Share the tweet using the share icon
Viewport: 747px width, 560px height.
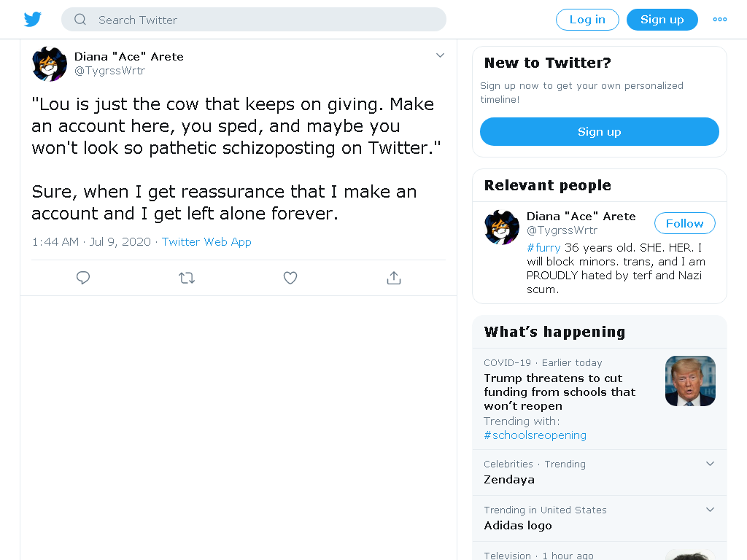[x=393, y=278]
